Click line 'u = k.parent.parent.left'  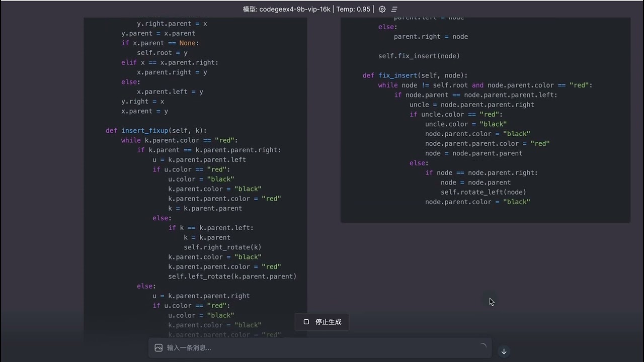(x=199, y=159)
